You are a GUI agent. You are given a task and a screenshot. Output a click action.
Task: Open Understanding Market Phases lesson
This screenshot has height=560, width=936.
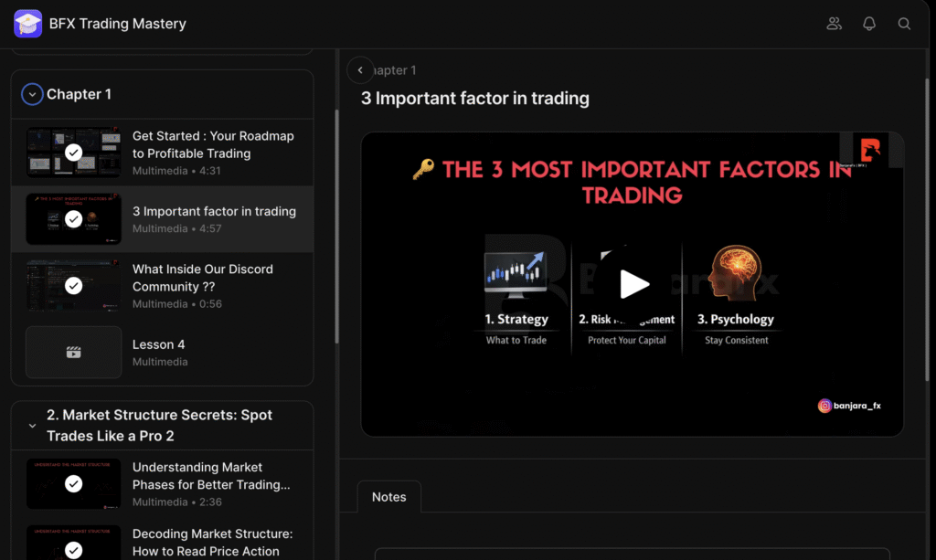pos(211,476)
